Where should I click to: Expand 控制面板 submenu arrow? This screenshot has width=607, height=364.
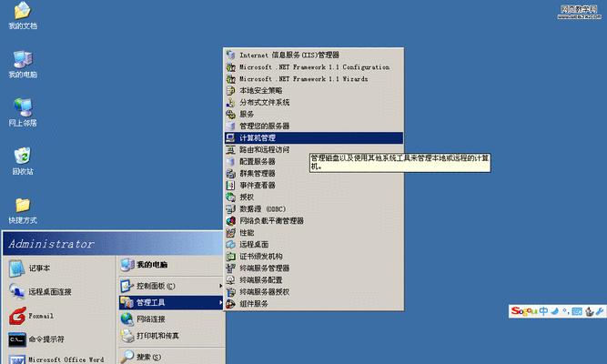(x=220, y=286)
